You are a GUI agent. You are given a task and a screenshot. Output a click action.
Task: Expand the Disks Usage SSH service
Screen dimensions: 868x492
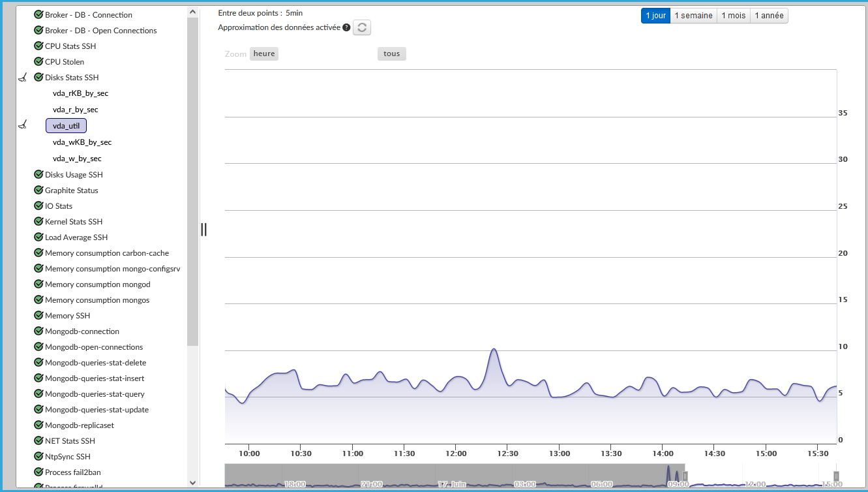click(x=74, y=175)
